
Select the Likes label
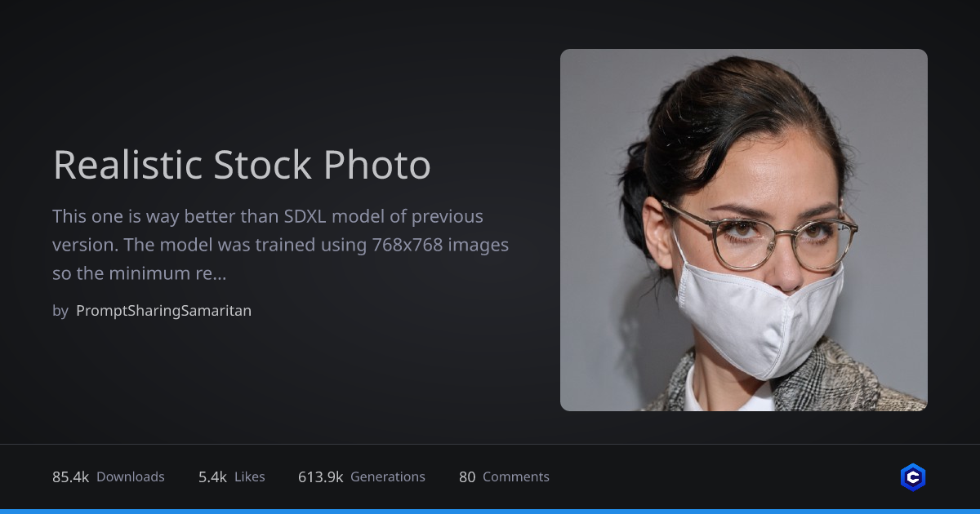point(250,477)
